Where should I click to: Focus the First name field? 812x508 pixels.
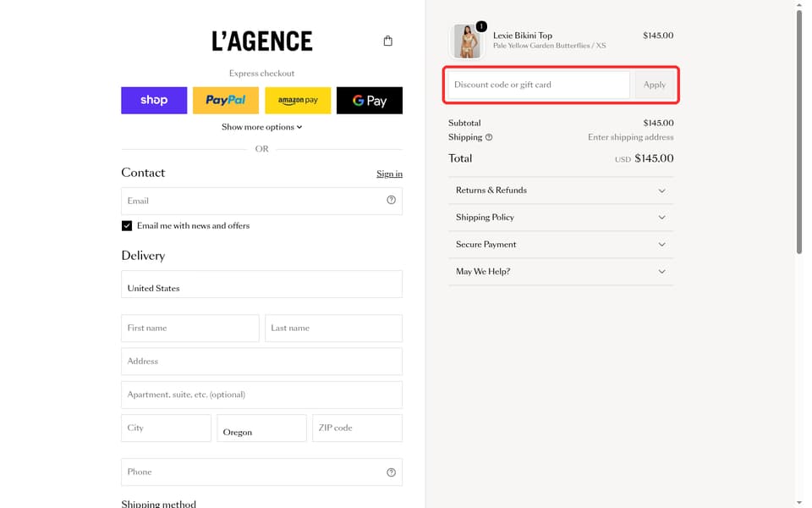[x=190, y=329]
